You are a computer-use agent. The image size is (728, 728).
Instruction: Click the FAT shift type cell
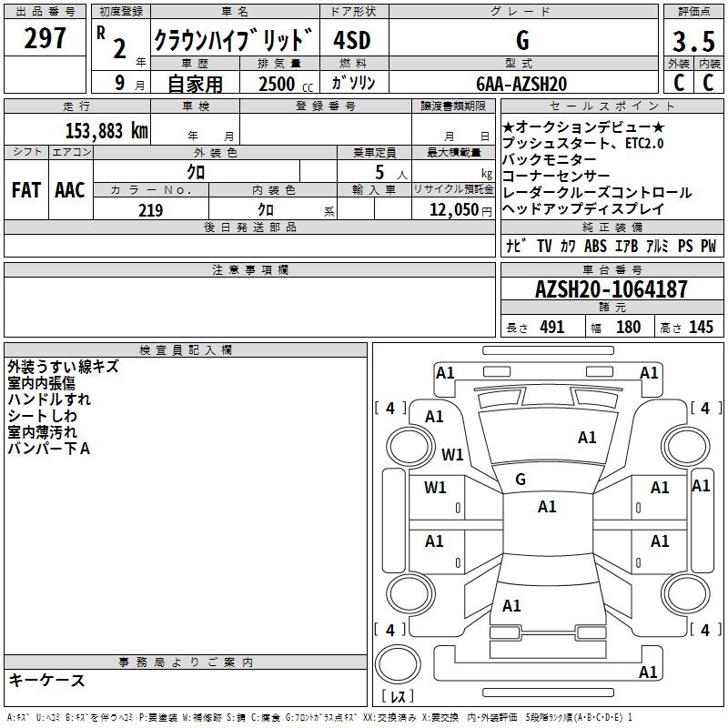click(25, 189)
